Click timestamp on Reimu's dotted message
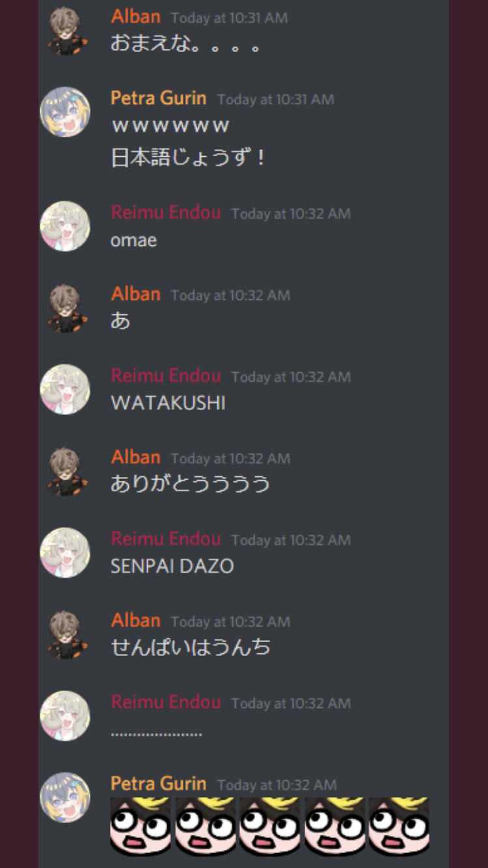The width and height of the screenshot is (488, 868). 291,703
